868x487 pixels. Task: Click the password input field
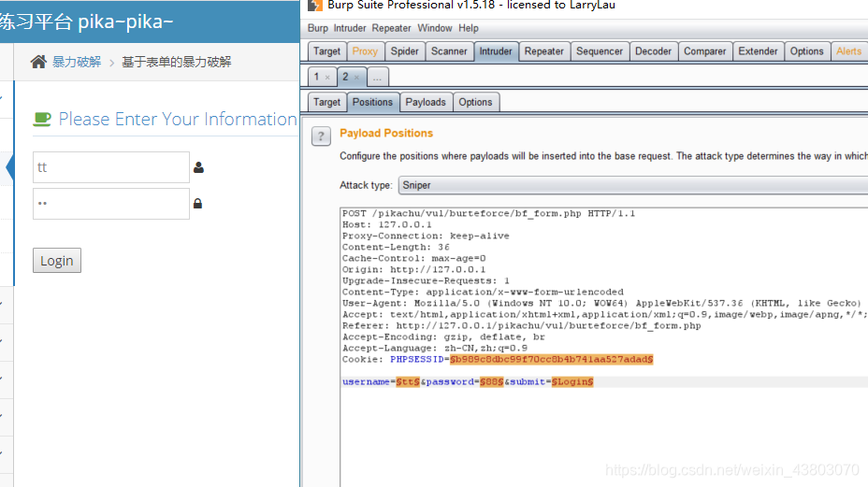[111, 204]
